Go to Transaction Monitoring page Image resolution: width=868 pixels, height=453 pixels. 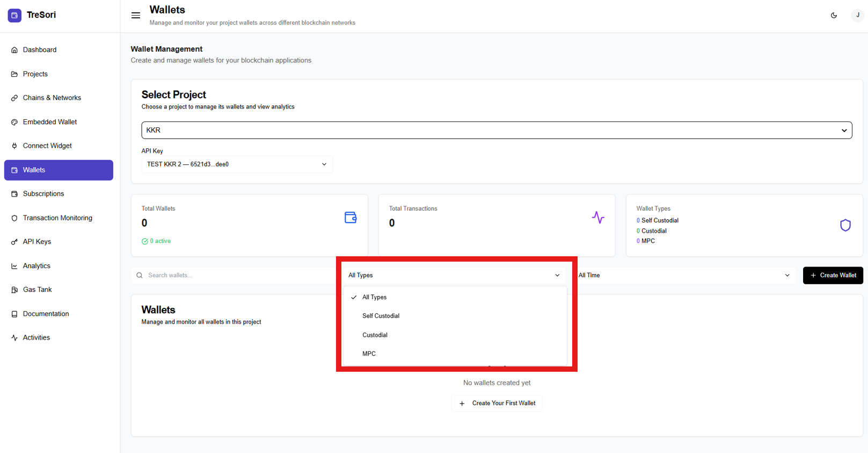pyautogui.click(x=57, y=218)
